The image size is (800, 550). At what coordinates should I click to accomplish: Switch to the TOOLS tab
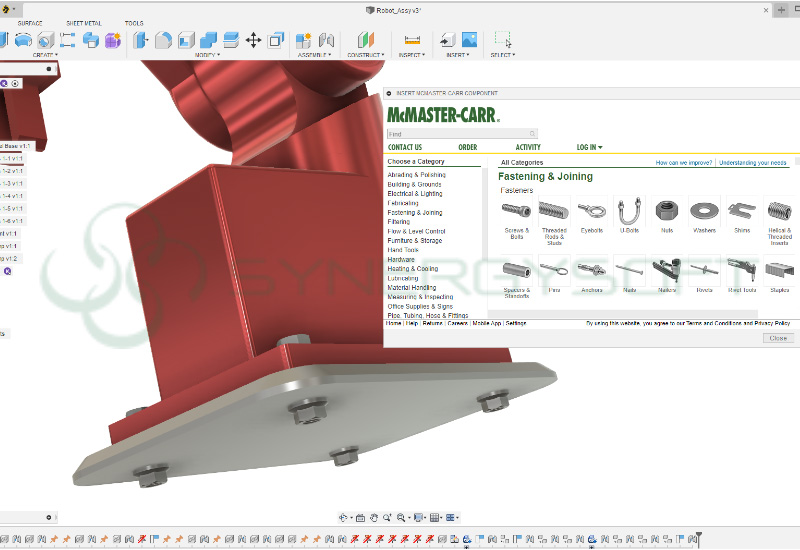[134, 23]
